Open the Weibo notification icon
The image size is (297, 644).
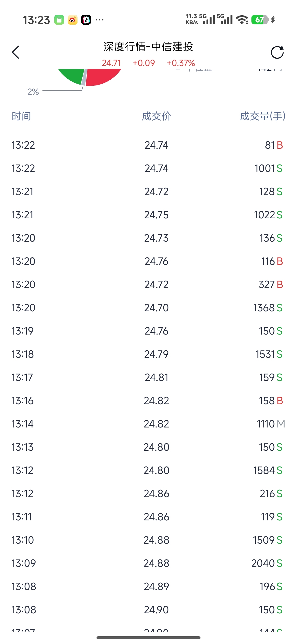point(73,20)
